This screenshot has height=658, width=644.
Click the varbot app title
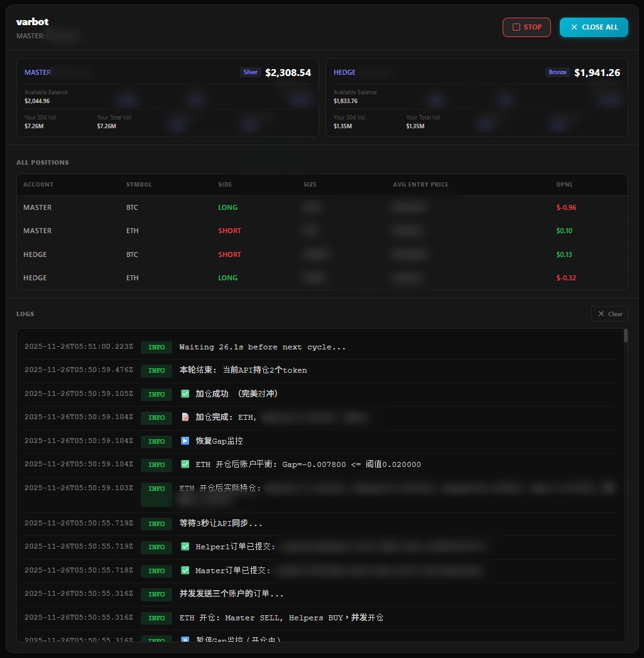[x=32, y=22]
